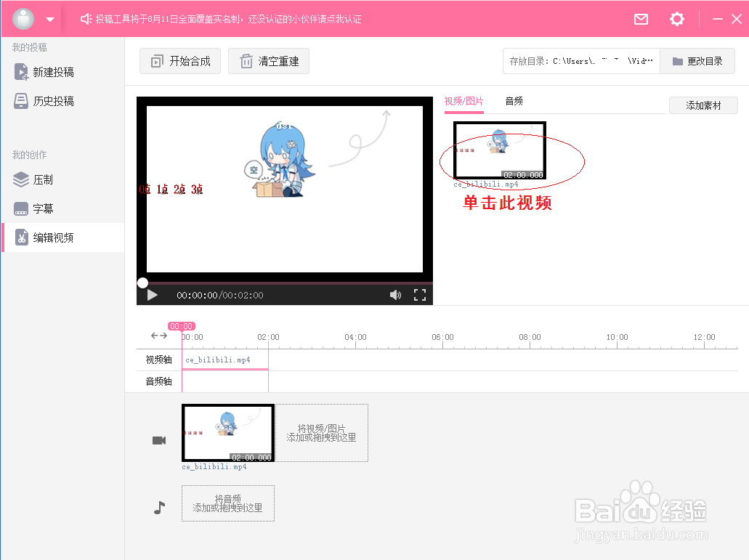Viewport: 749px width, 560px height.
Task: Open the mail messages icon
Action: (x=641, y=19)
